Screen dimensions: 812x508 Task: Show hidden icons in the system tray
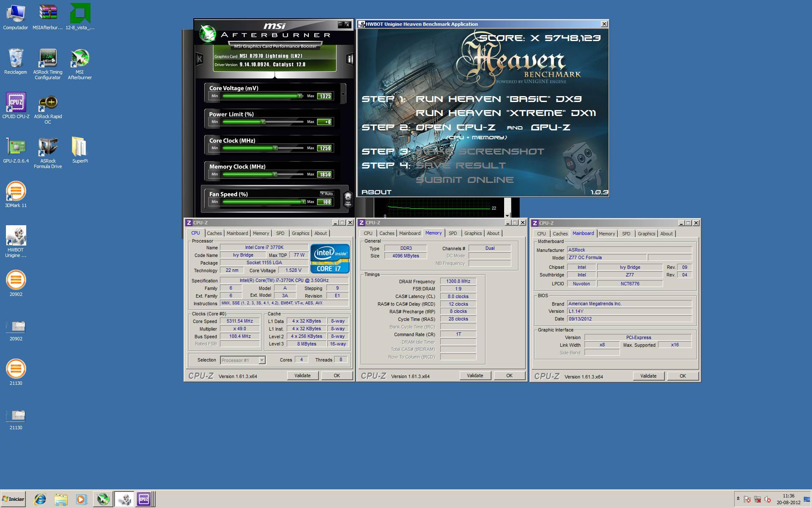(x=738, y=499)
